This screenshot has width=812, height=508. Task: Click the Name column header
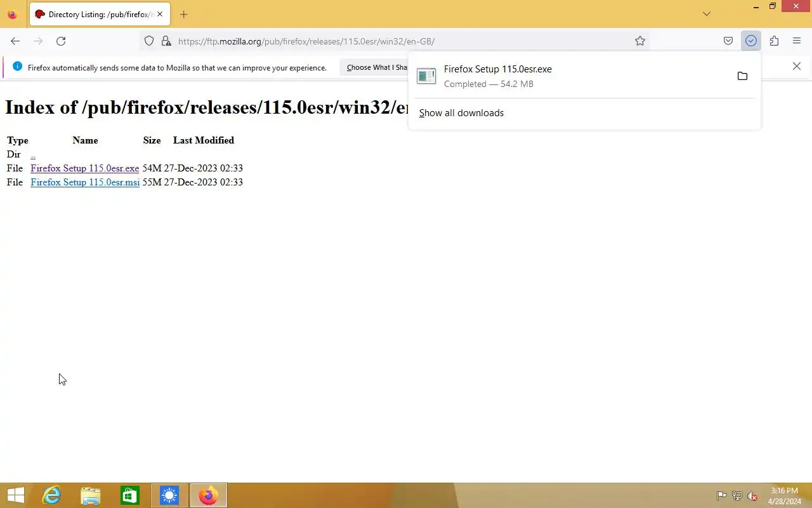[x=85, y=140]
